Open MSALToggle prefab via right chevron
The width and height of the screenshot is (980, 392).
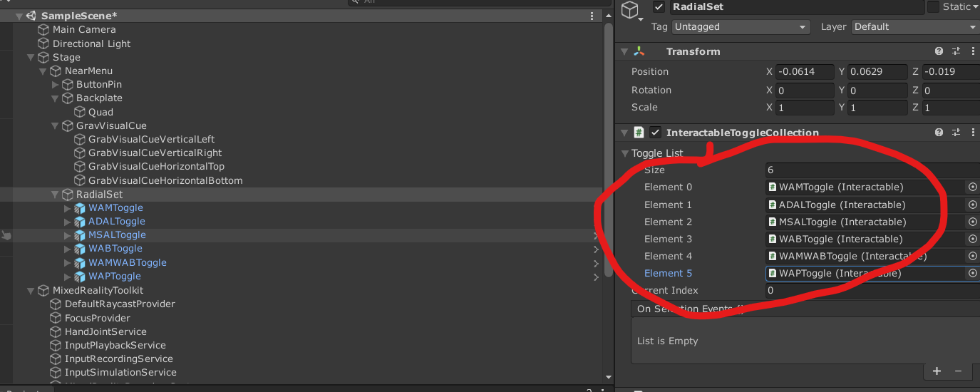point(596,235)
